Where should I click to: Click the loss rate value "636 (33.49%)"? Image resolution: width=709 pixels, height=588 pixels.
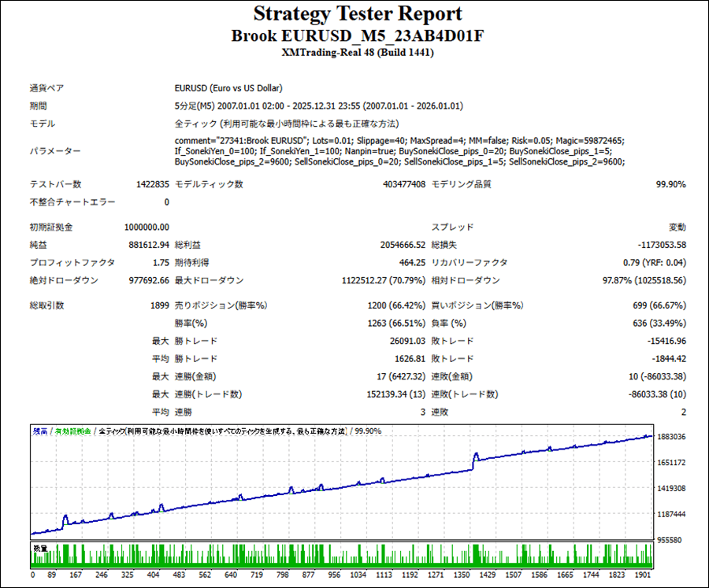click(659, 324)
